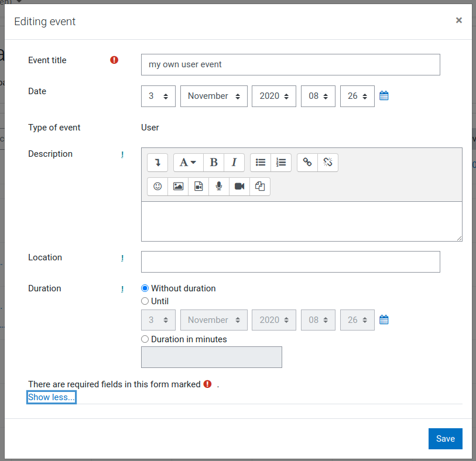Open the Until month dropdown showing November

214,320
